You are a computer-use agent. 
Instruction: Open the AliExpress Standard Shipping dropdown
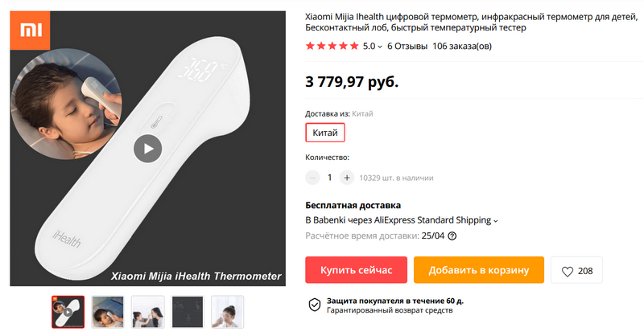(495, 221)
